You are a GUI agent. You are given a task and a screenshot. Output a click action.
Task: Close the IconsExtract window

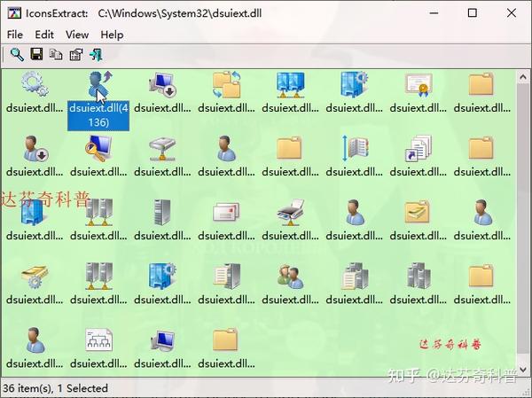click(x=511, y=13)
